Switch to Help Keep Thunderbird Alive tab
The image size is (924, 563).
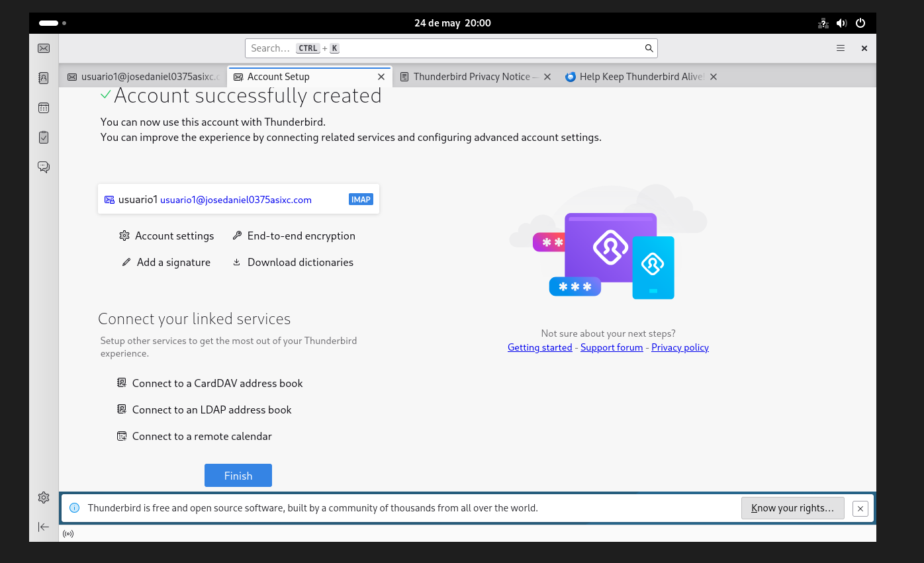(642, 77)
